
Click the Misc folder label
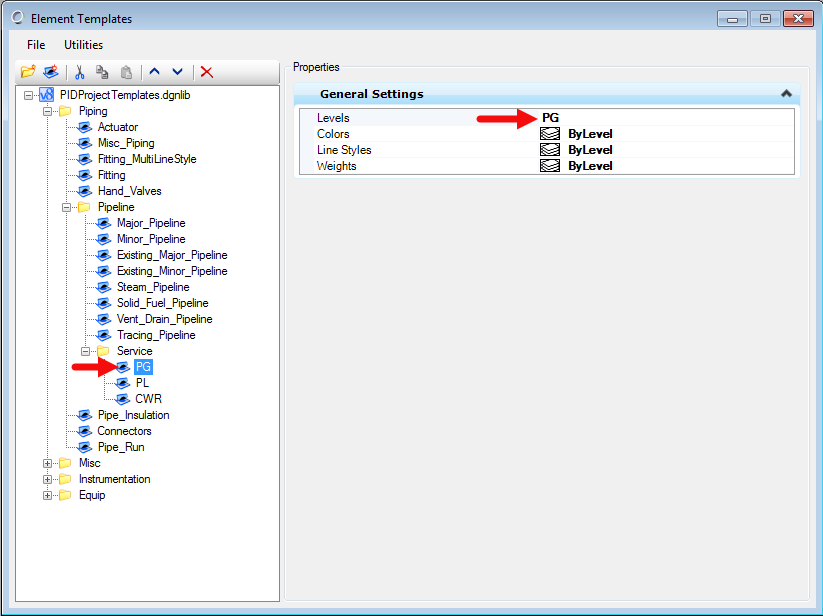(89, 463)
